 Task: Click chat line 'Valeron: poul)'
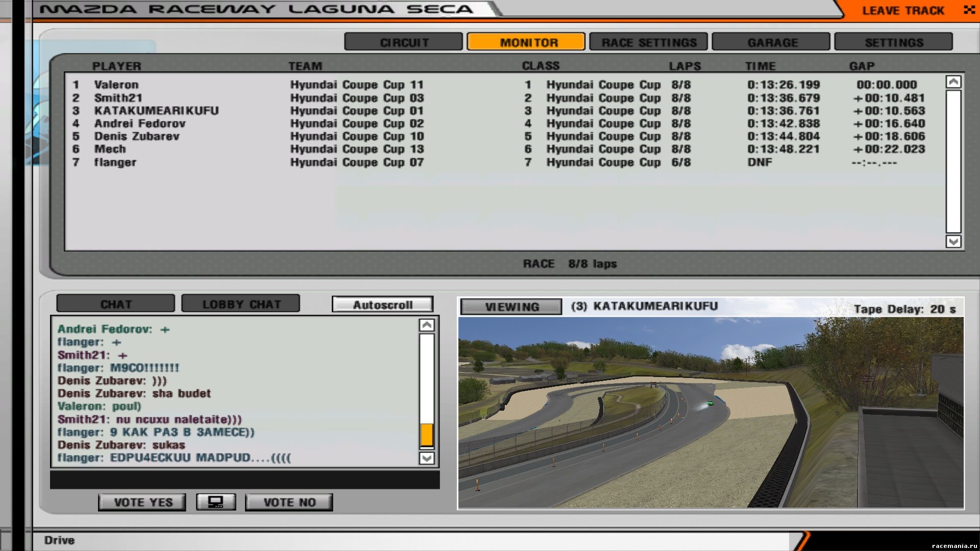(99, 406)
